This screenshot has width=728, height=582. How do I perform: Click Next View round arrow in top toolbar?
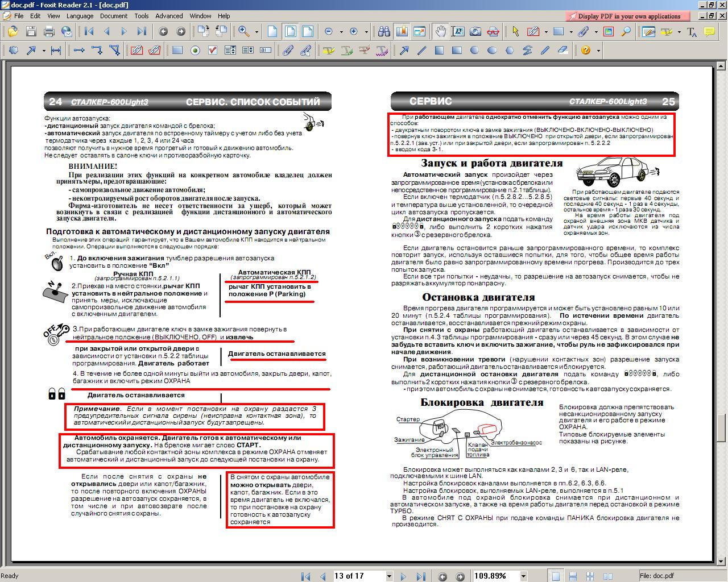[x=181, y=32]
